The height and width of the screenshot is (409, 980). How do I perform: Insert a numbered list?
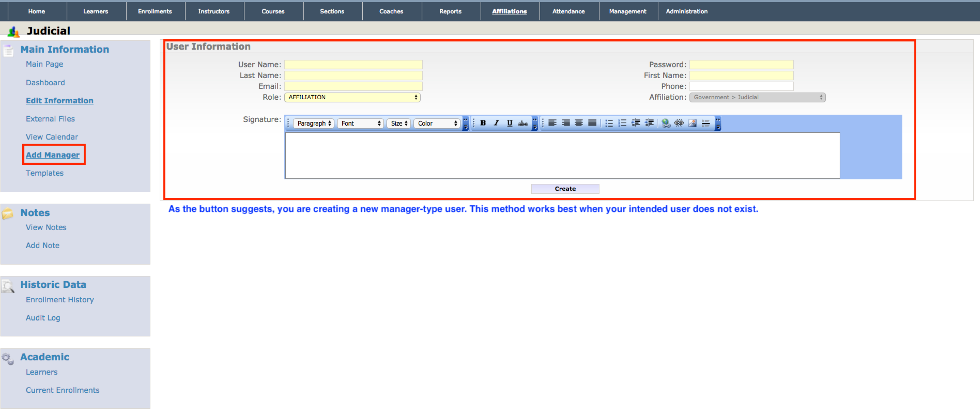click(622, 123)
